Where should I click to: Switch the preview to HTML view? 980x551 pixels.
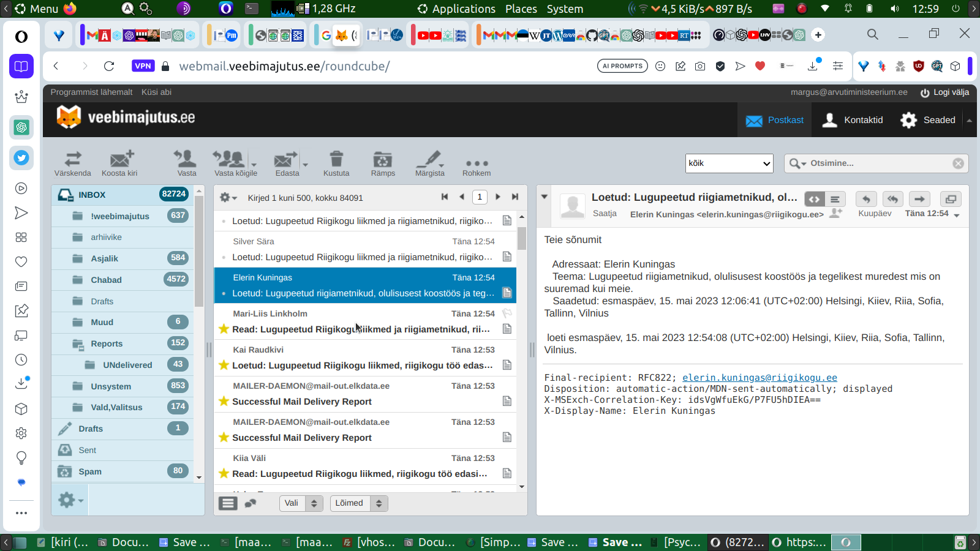click(814, 199)
